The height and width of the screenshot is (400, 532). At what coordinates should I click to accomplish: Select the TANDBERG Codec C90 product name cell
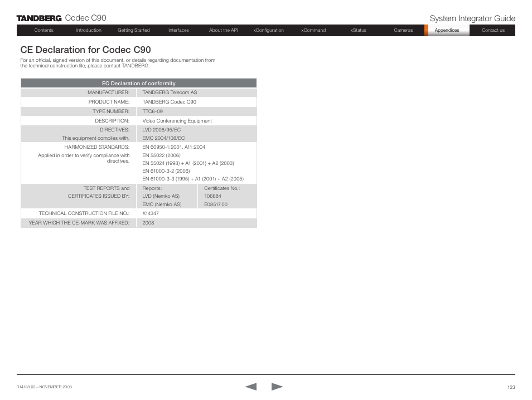tap(170, 102)
